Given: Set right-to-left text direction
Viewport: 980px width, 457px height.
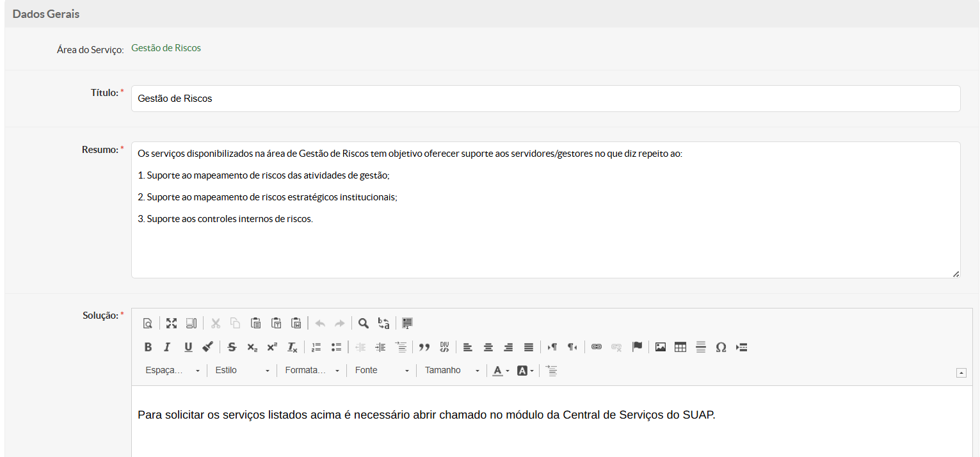Looking at the screenshot, I should 572,347.
